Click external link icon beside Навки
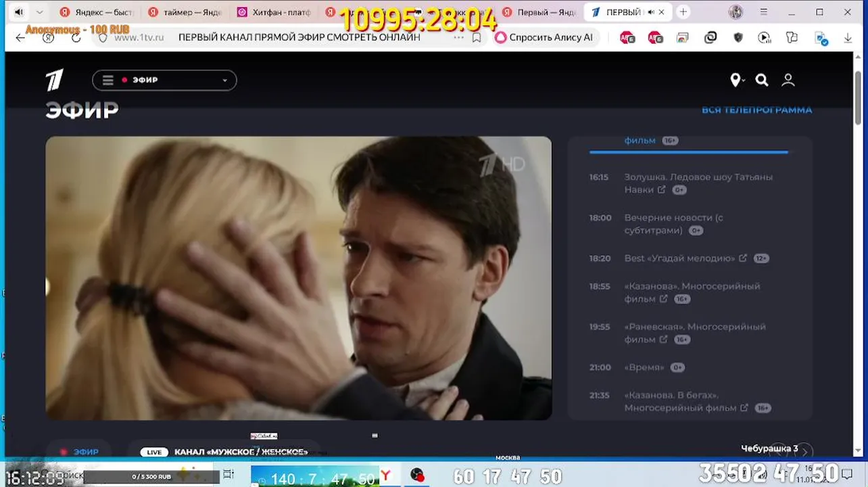 point(662,189)
